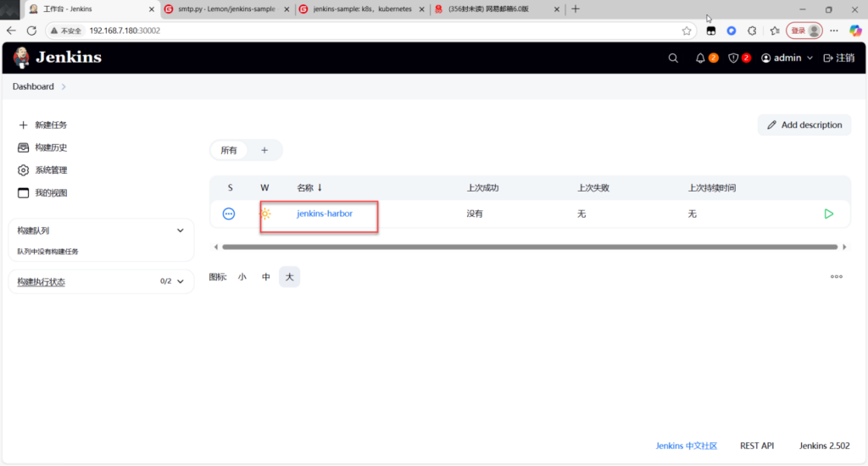The height and width of the screenshot is (466, 868).
Task: Add a new view with plus tab
Action: [x=264, y=150]
